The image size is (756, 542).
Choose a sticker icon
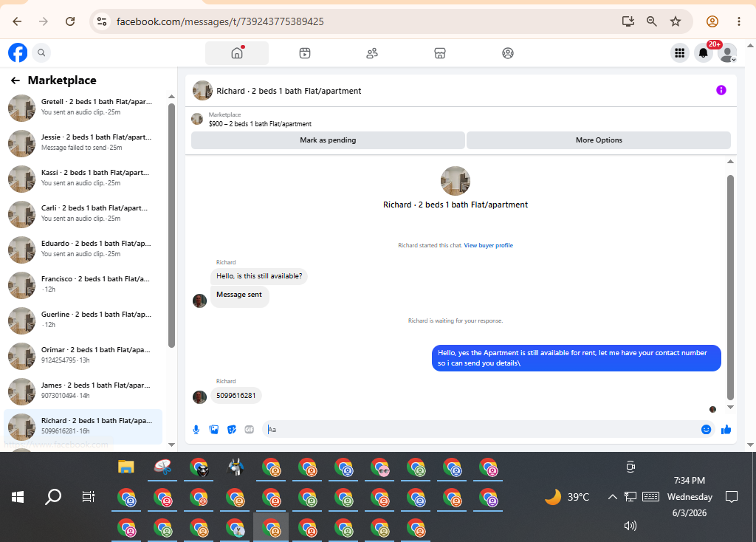(232, 430)
